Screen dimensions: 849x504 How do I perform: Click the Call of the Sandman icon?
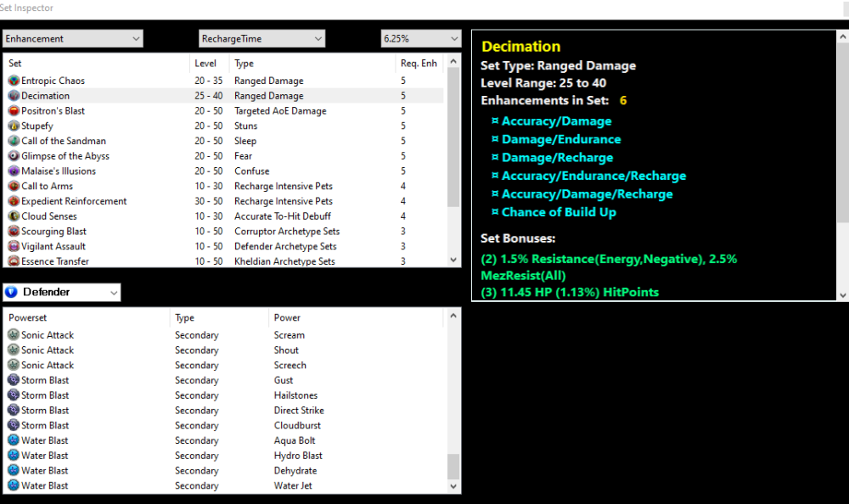[14, 142]
